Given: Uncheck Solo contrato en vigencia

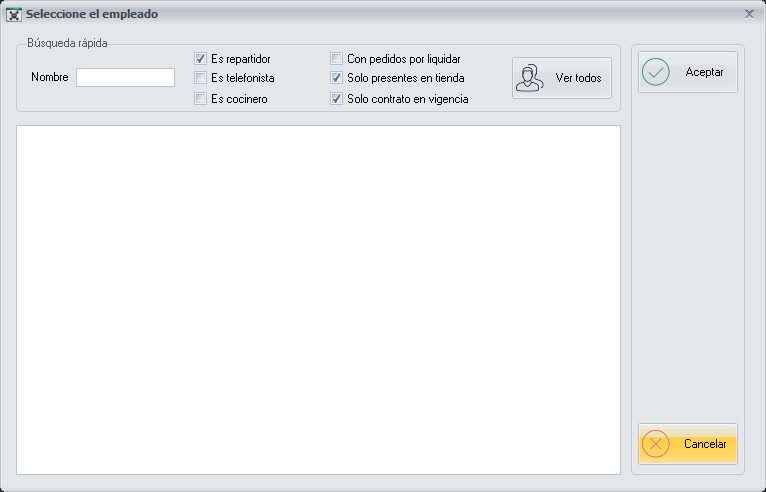Looking at the screenshot, I should [337, 99].
